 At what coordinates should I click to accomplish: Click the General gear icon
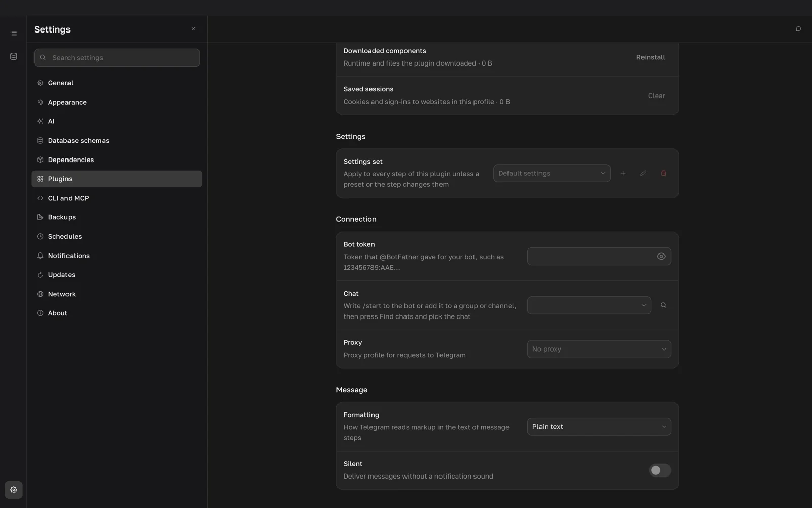point(40,83)
